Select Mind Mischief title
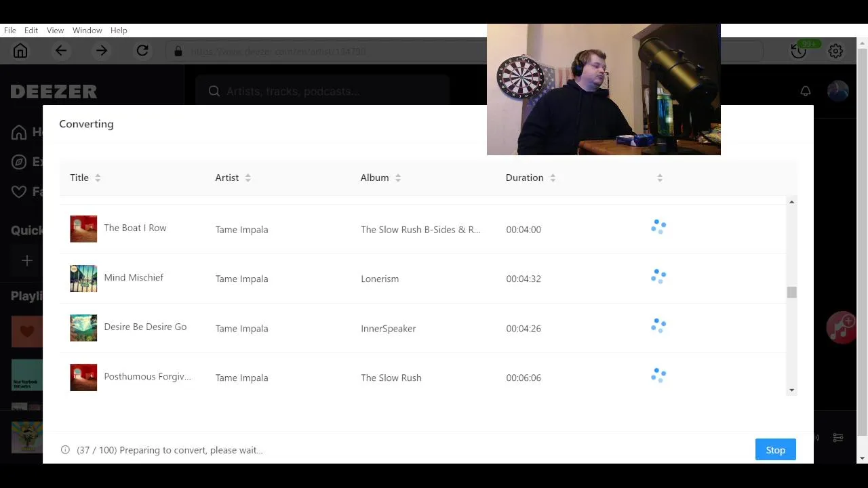The height and width of the screenshot is (488, 868). click(x=134, y=277)
